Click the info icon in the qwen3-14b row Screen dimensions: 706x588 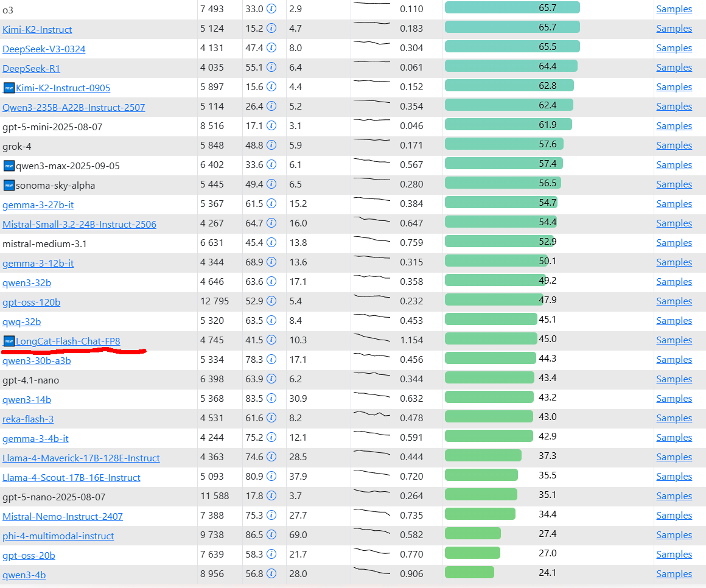point(271,399)
